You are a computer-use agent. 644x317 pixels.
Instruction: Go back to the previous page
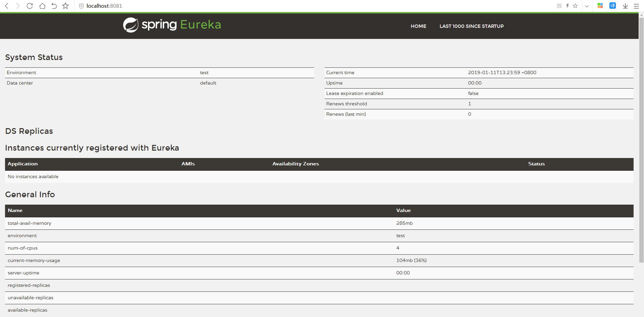pyautogui.click(x=7, y=6)
